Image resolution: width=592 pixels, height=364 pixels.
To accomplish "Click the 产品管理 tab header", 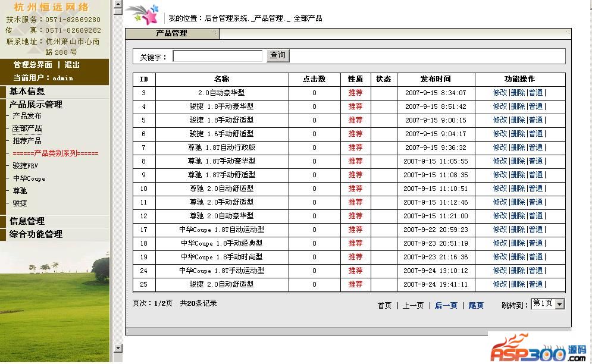I will (x=172, y=33).
